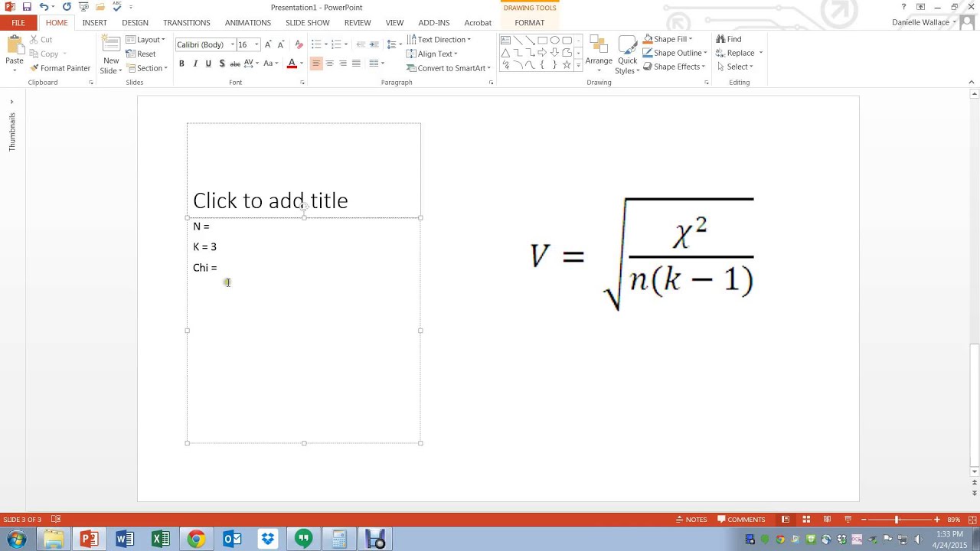
Task: Click the Redo/Repeat icon
Action: [67, 7]
